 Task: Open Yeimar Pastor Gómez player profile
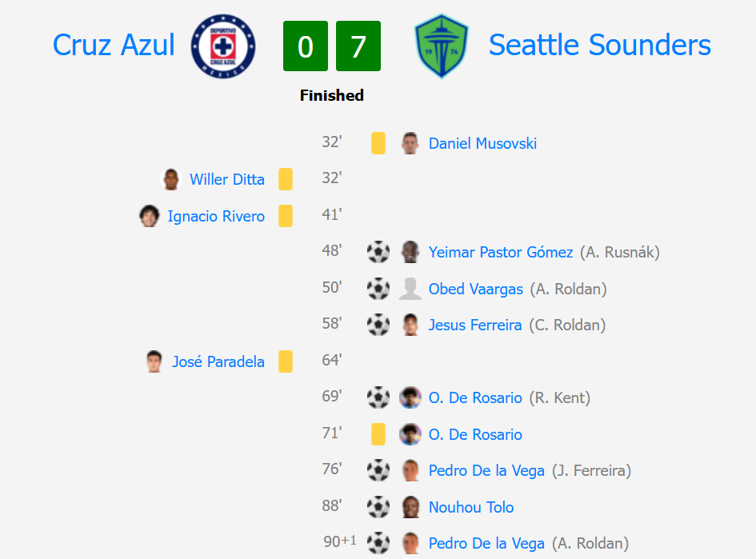[501, 252]
